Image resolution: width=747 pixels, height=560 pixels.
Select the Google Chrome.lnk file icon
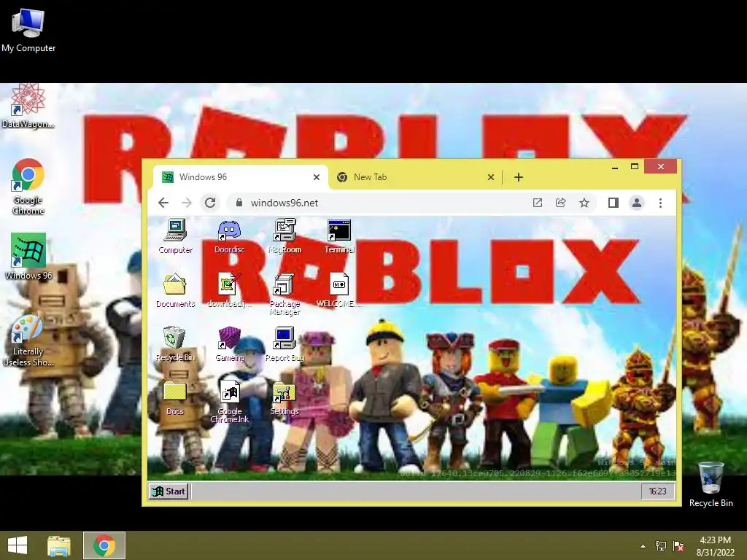point(230,402)
